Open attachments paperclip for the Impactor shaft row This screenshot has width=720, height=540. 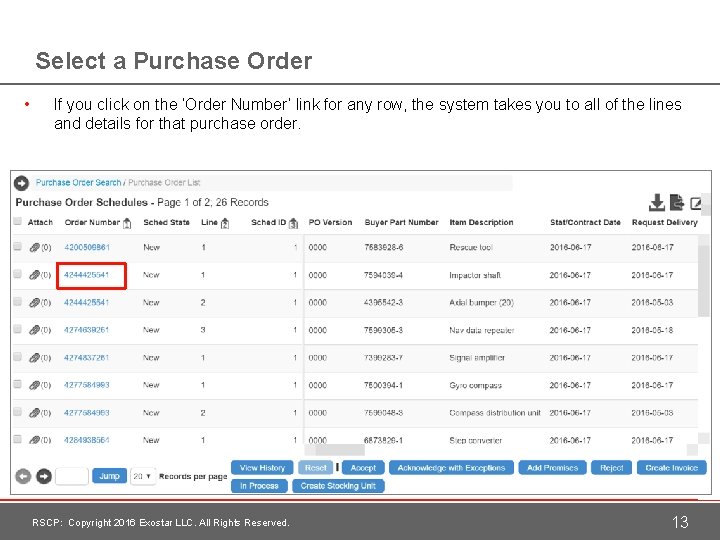click(34, 275)
